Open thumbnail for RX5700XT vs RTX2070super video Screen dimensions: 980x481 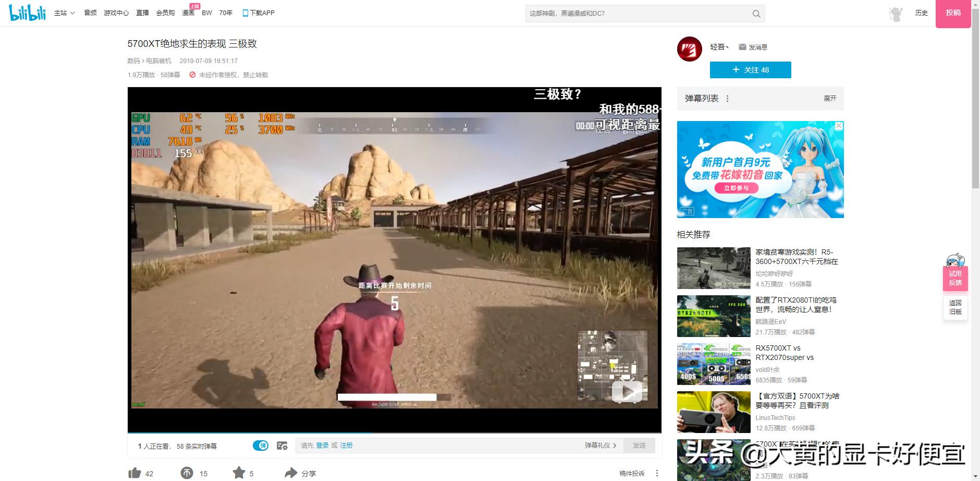click(714, 364)
